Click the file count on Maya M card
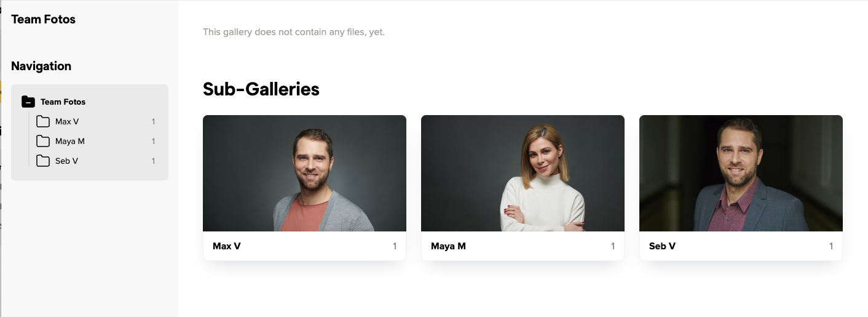This screenshot has width=868, height=317. (x=613, y=246)
